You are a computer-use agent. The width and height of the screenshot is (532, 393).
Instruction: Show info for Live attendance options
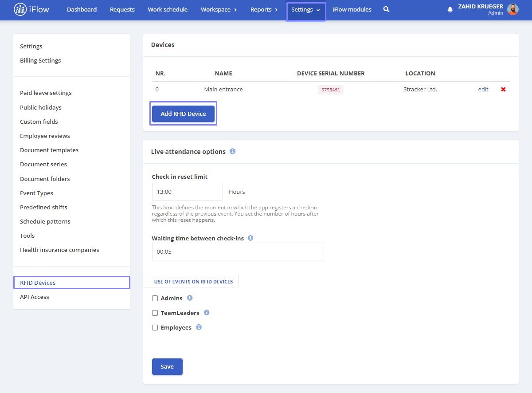233,151
